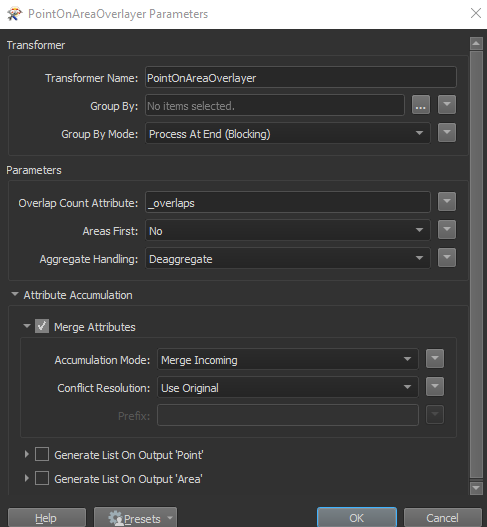Viewport: 487px width, 527px height.
Task: Open the Aggregate Handling combo box
Action: [x=288, y=258]
